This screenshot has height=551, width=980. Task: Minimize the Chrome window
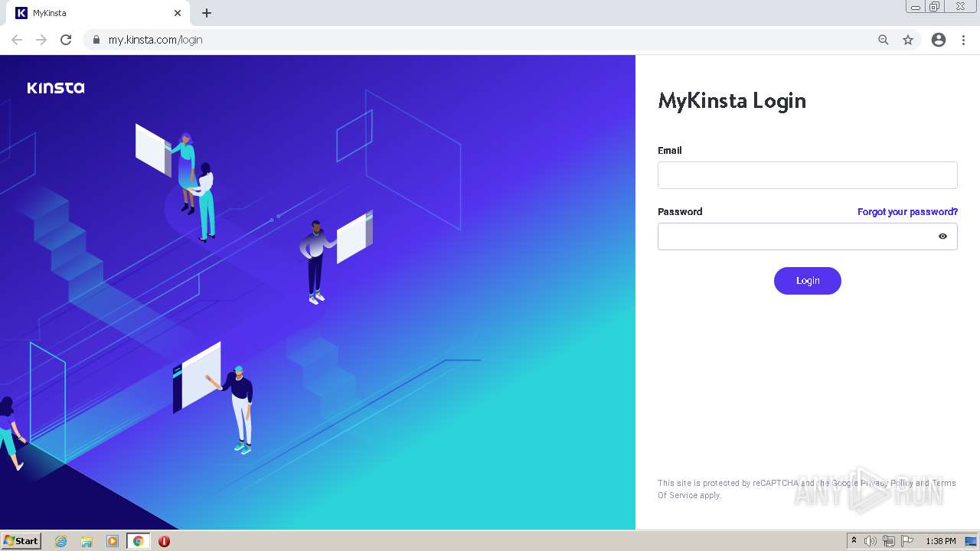(x=915, y=7)
